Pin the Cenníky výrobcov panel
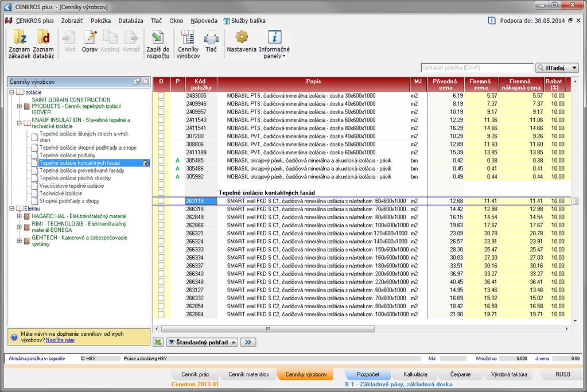The height and width of the screenshot is (392, 587). 137,81
